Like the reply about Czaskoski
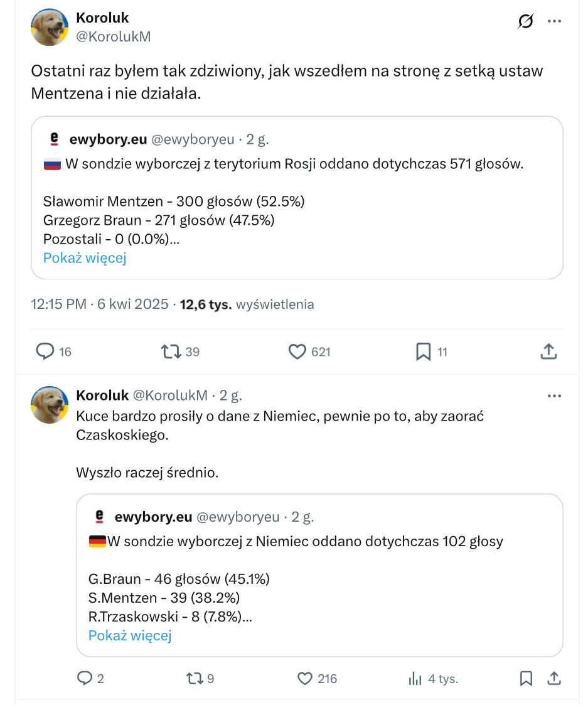The height and width of the screenshot is (705, 588). pyautogui.click(x=305, y=679)
